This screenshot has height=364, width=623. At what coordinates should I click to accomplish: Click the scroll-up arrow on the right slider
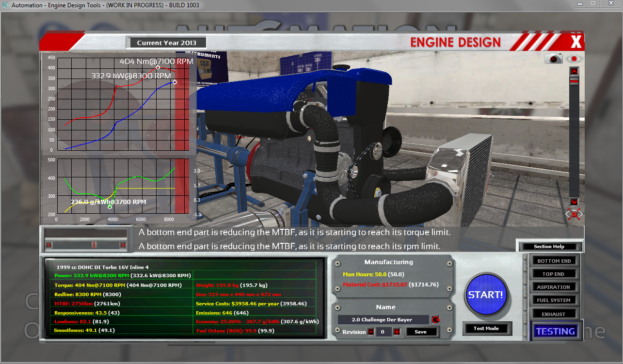[x=574, y=71]
